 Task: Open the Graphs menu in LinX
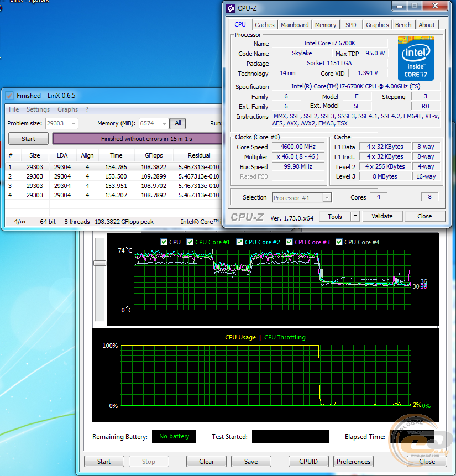(67, 109)
